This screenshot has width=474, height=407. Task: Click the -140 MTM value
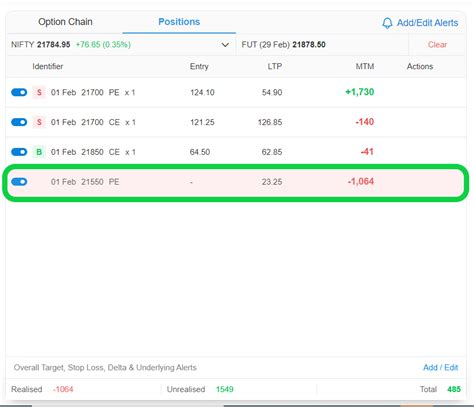pos(364,122)
